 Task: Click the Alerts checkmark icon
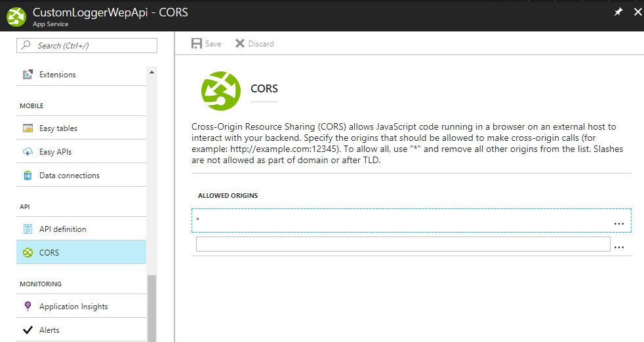click(28, 330)
